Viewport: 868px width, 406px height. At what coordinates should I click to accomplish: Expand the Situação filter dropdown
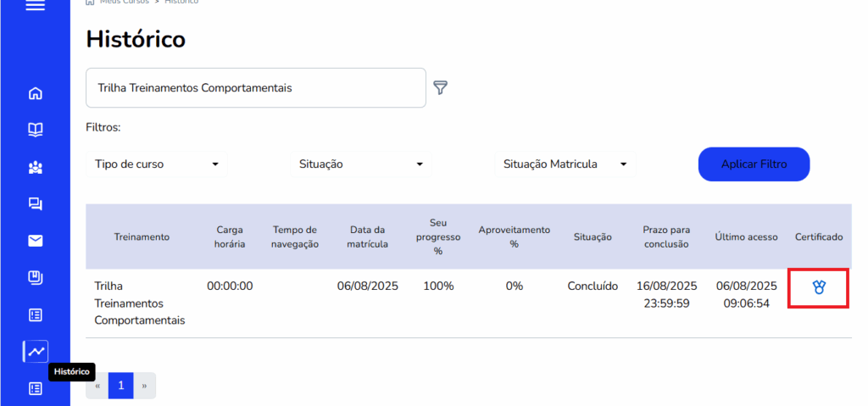[360, 164]
